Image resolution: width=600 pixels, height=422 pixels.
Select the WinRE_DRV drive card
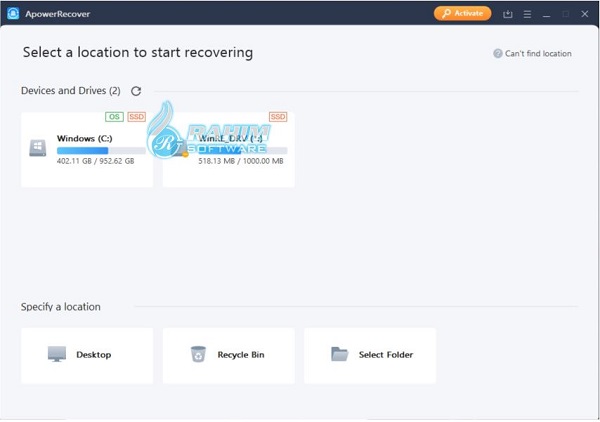[x=228, y=150]
